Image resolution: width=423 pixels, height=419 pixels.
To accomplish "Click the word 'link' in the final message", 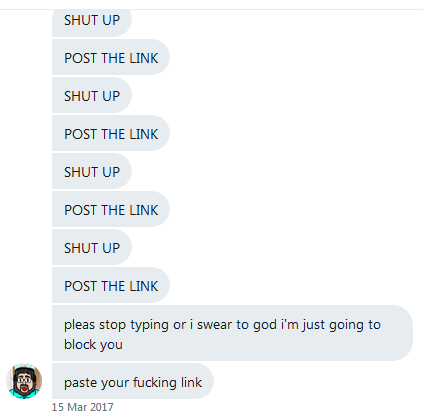I will coord(191,382).
